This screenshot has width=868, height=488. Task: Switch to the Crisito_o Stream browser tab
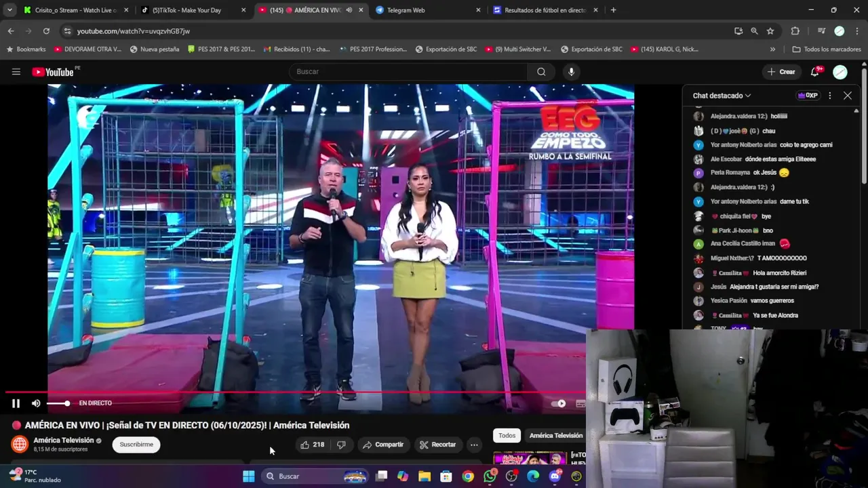click(75, 10)
